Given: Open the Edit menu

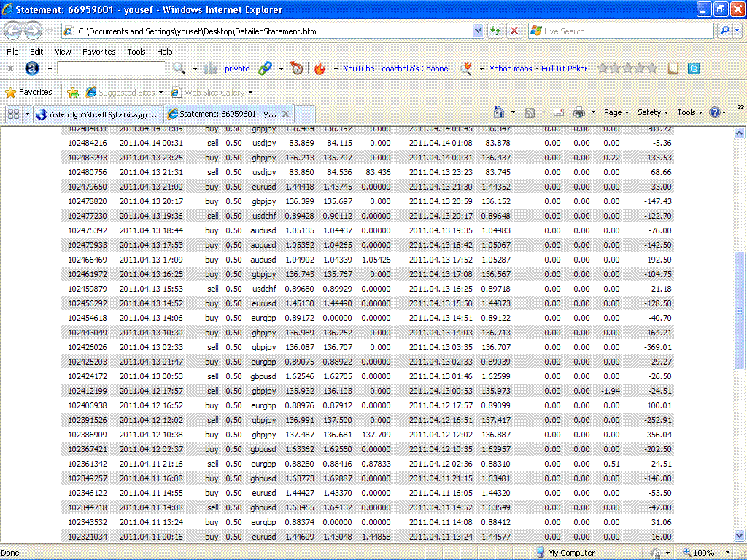Looking at the screenshot, I should [x=36, y=52].
